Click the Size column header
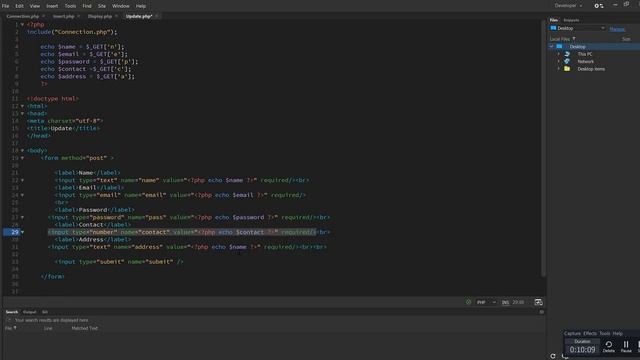Viewport: 640px width, 360px height. (626, 39)
